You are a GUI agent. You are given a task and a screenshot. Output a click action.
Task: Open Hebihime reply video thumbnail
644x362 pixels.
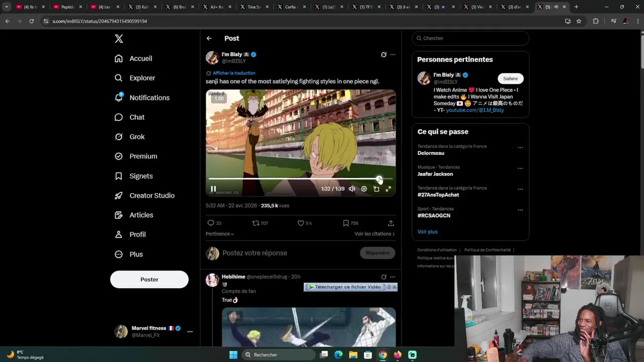pos(308,327)
